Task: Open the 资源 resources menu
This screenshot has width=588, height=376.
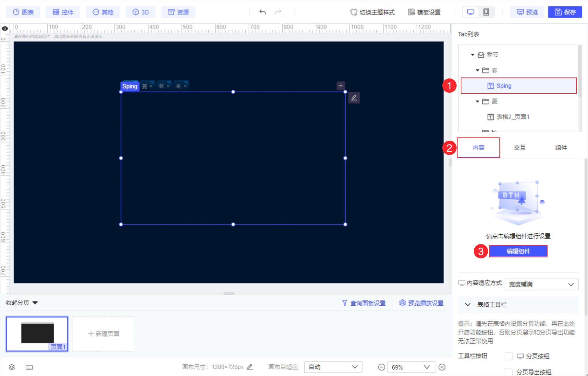Action: point(178,12)
